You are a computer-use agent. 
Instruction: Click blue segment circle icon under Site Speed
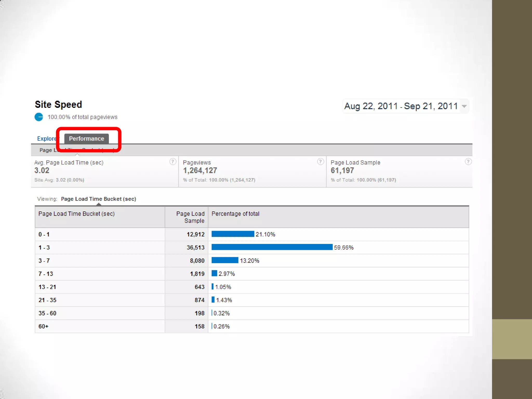click(39, 117)
